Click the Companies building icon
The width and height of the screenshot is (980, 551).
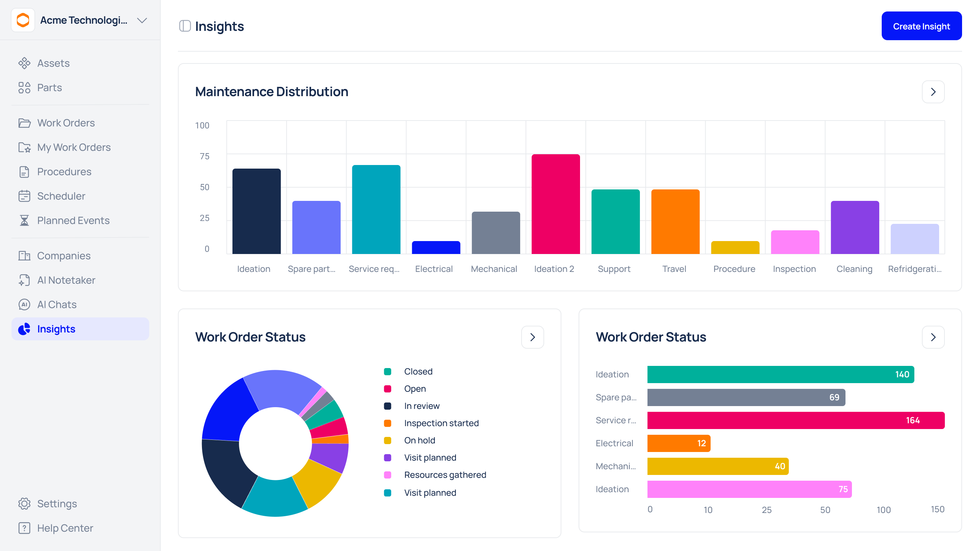pyautogui.click(x=24, y=256)
